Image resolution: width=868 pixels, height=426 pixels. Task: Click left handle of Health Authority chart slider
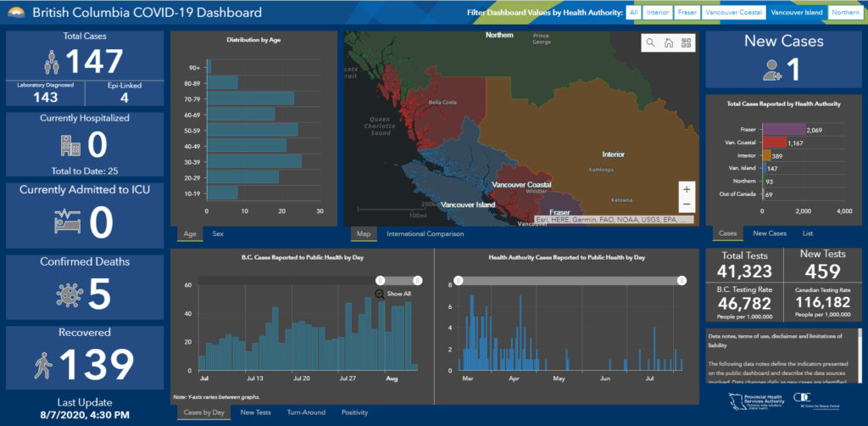coord(459,280)
